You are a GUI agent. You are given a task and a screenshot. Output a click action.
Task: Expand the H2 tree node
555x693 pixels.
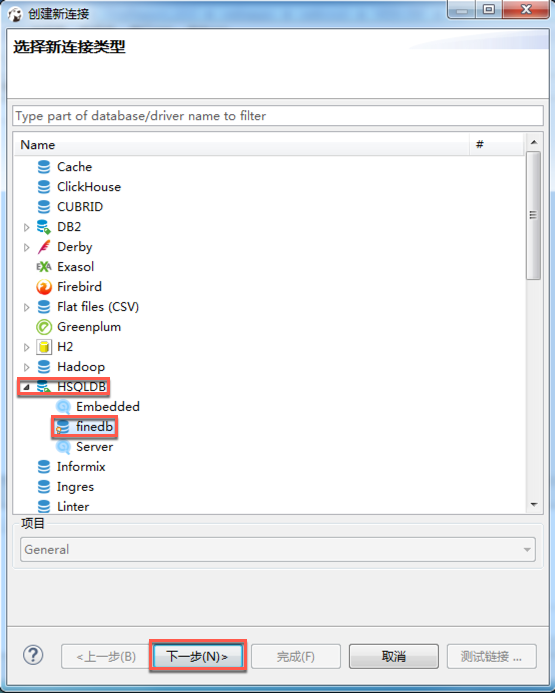click(27, 347)
